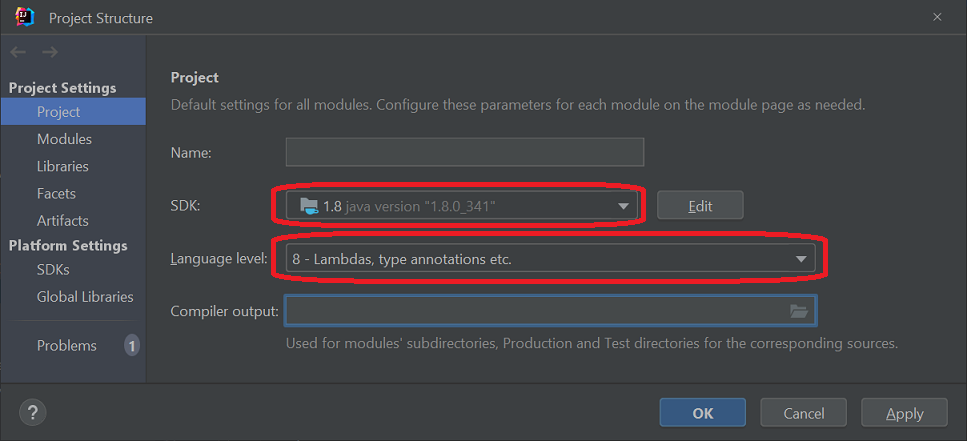Click the browse folder icon in Compiler output

click(x=798, y=311)
